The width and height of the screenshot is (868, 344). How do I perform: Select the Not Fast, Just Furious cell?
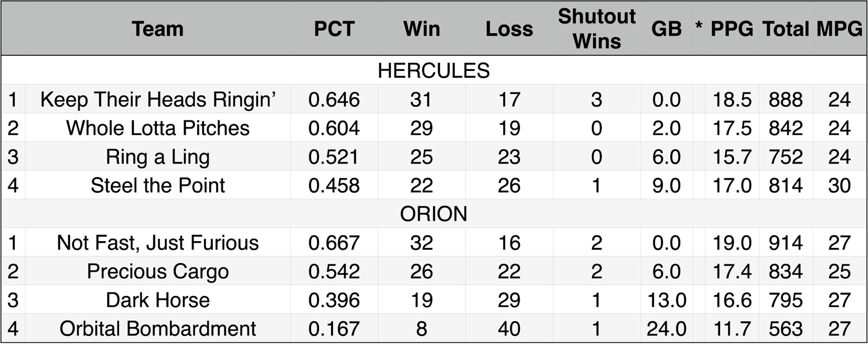[x=157, y=242]
